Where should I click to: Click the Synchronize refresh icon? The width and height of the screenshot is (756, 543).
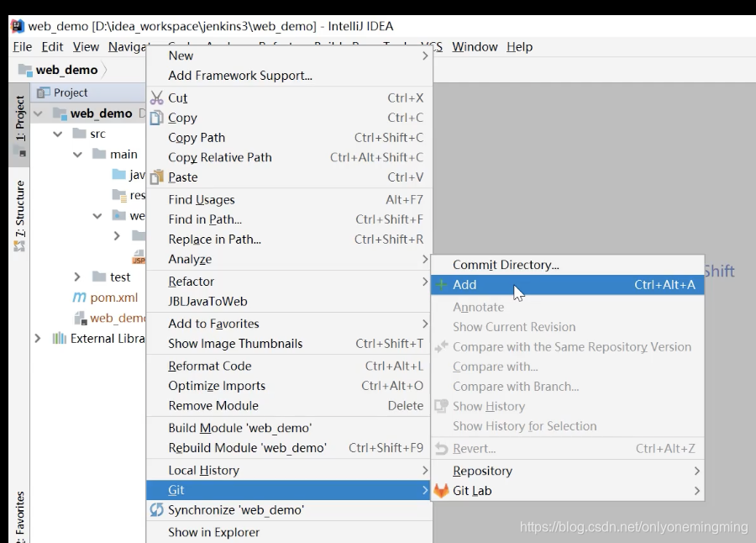click(157, 510)
